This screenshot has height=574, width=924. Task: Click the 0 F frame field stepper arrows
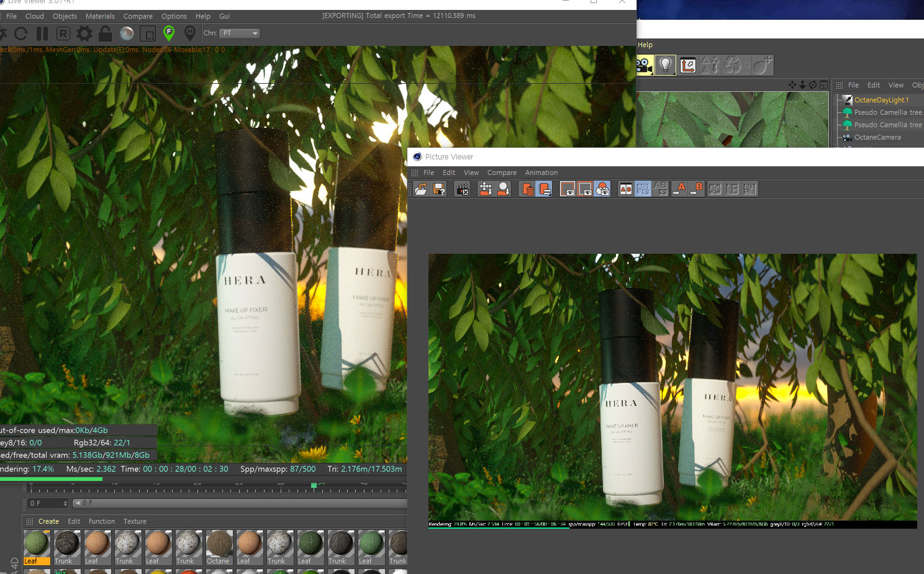[x=65, y=503]
